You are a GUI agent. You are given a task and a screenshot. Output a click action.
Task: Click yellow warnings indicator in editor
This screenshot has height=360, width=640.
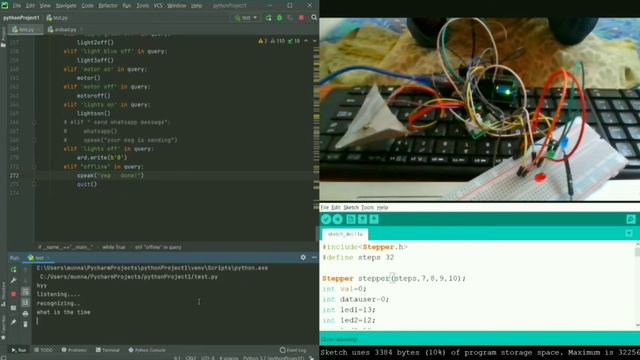tap(262, 41)
